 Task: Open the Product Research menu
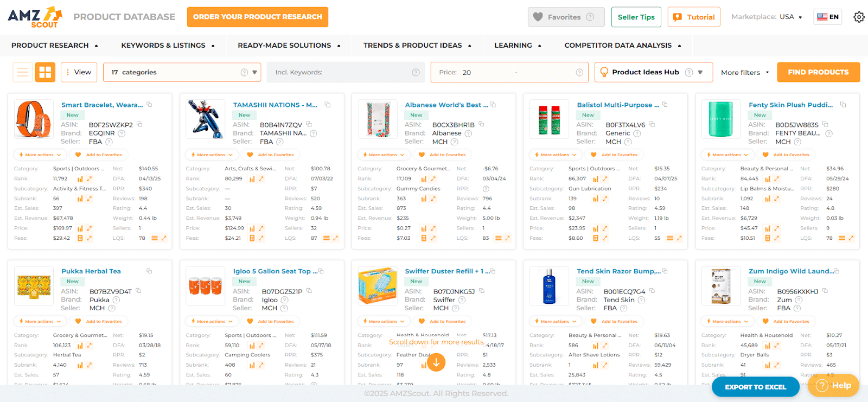(x=55, y=46)
